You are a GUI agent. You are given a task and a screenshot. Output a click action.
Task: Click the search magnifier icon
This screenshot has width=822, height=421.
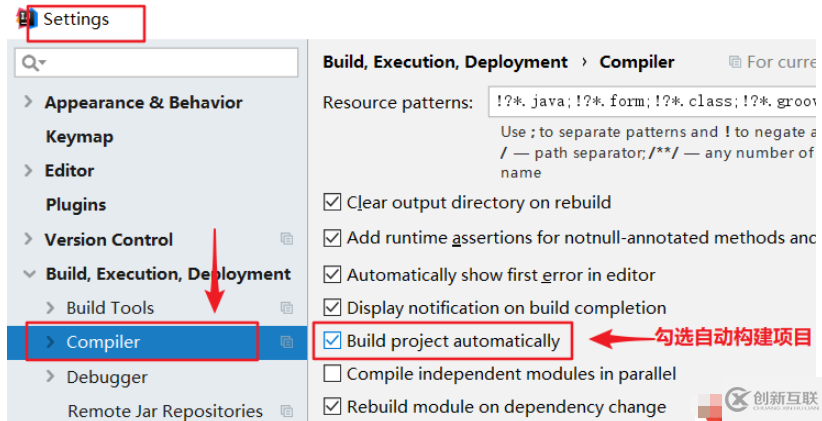click(x=31, y=63)
